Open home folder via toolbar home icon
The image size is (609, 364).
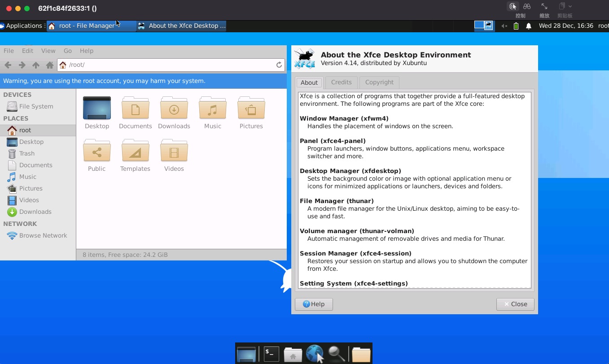(50, 65)
